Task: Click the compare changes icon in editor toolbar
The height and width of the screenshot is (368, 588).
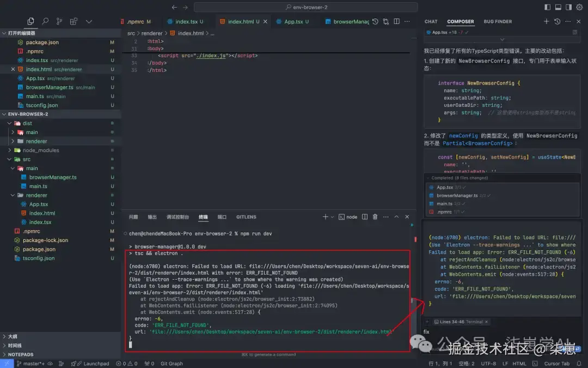Action: [x=386, y=21]
